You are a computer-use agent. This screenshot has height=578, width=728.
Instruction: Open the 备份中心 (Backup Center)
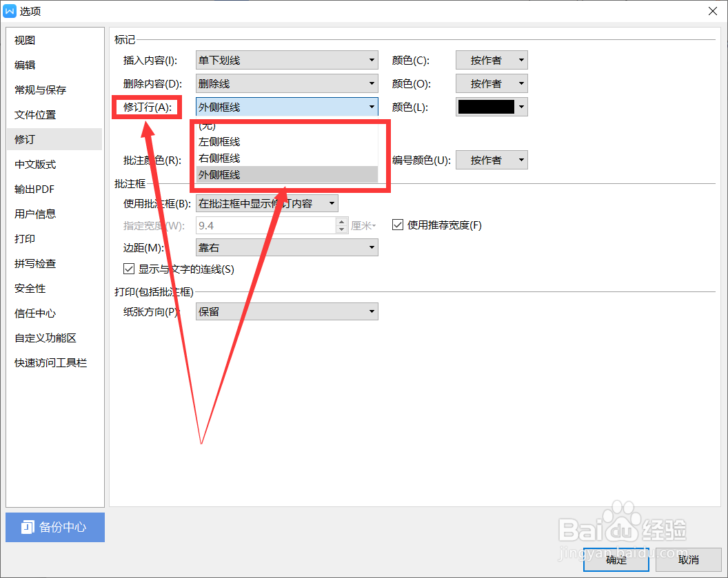click(54, 527)
